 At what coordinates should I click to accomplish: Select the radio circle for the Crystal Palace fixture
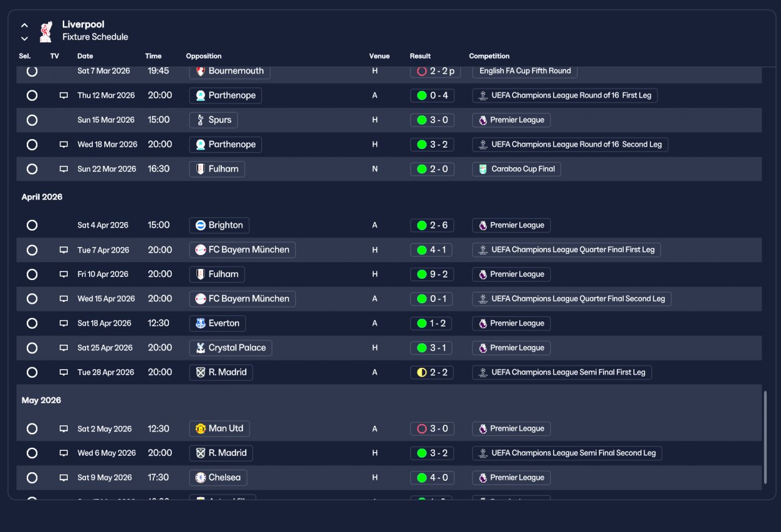(32, 348)
